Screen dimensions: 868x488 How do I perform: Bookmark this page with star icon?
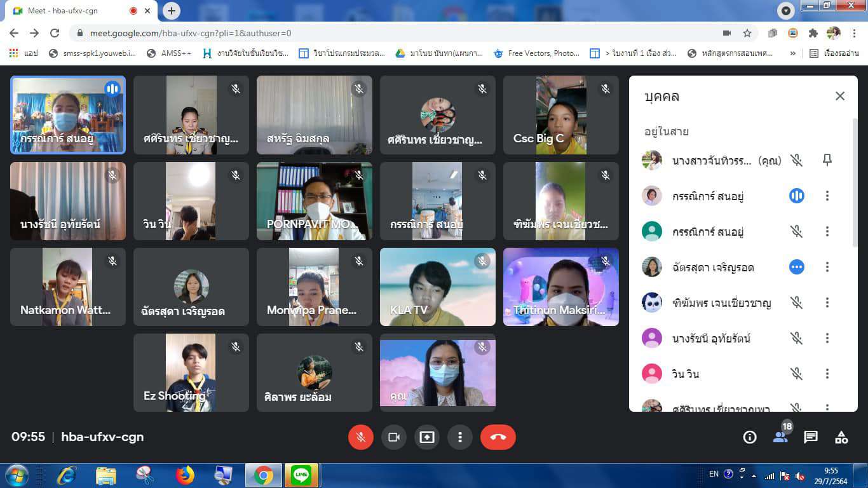[747, 33]
